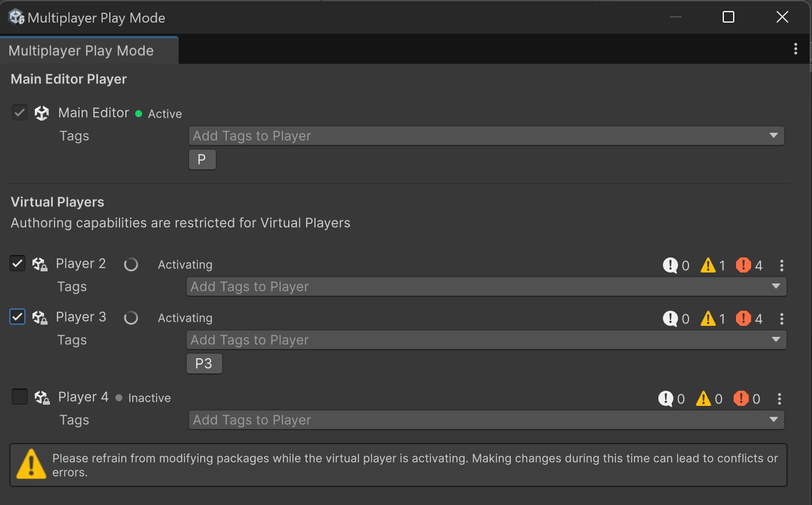The width and height of the screenshot is (812, 505).
Task: Click the Virtual Players heading
Action: tap(57, 202)
